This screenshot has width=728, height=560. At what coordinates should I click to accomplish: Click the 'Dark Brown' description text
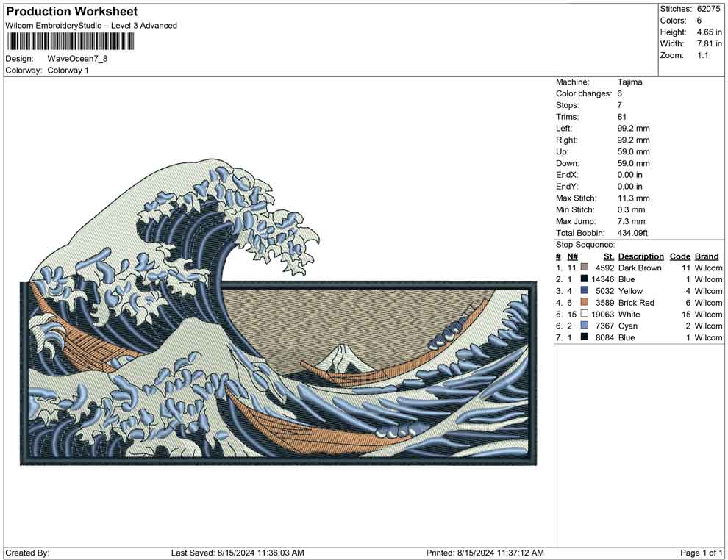click(640, 268)
